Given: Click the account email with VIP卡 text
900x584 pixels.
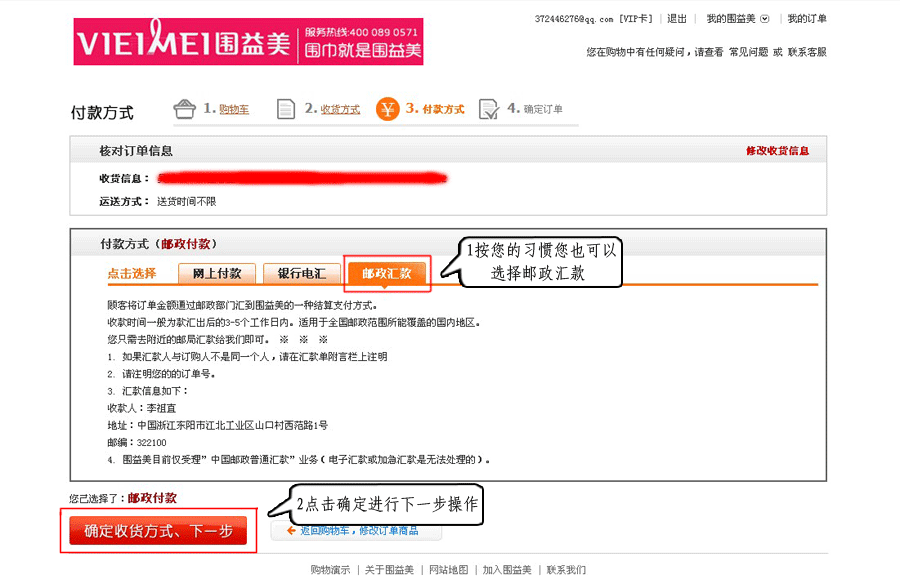Looking at the screenshot, I should click(x=593, y=19).
